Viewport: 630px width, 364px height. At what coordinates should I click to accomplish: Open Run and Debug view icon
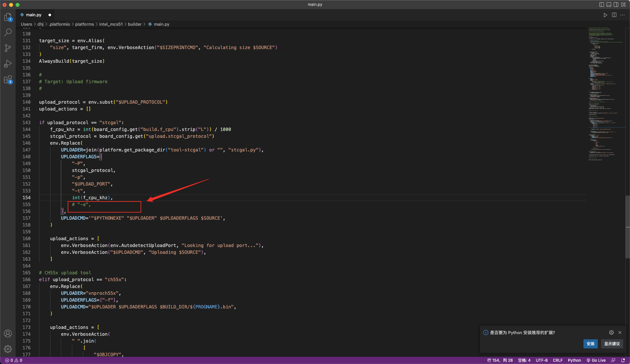(8, 64)
